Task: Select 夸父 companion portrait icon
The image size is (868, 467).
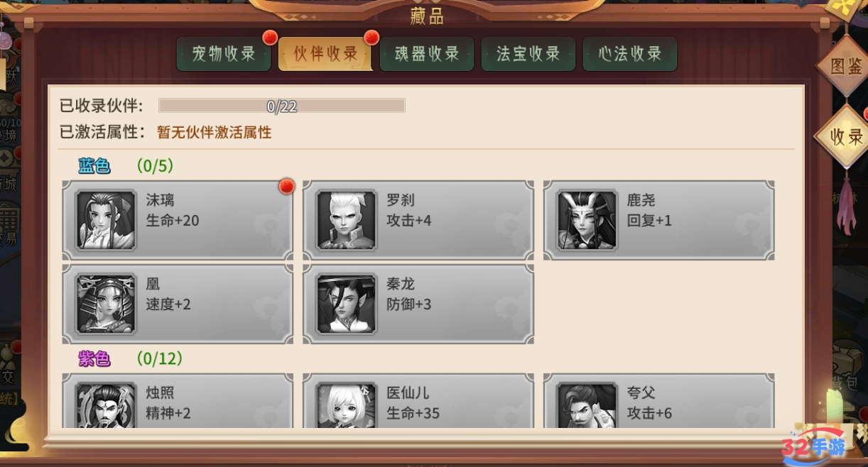Action: tap(587, 405)
